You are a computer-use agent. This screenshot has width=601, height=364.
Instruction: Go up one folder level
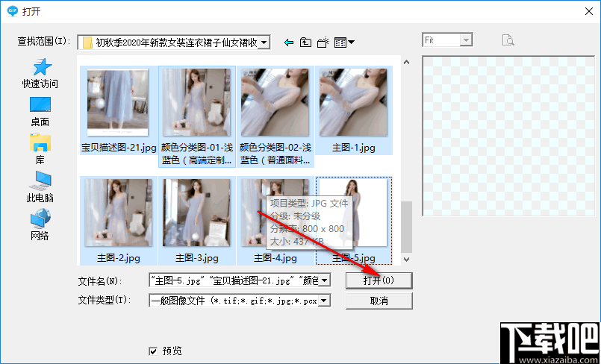pyautogui.click(x=305, y=43)
